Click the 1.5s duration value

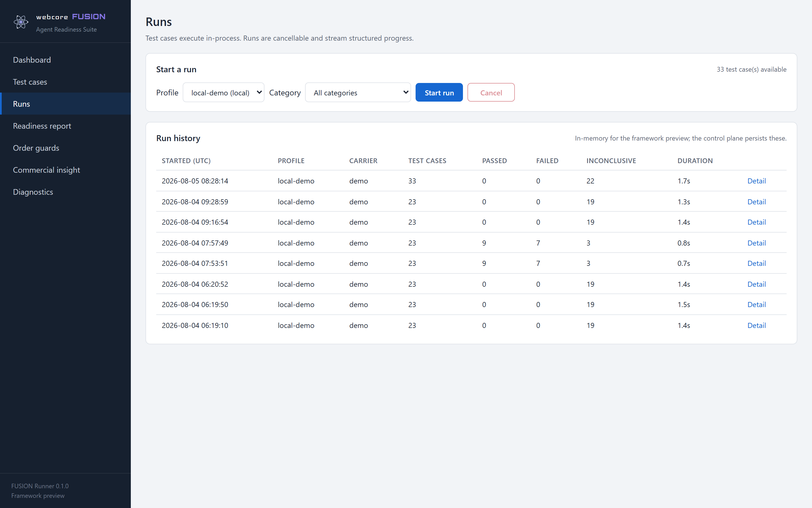point(683,305)
